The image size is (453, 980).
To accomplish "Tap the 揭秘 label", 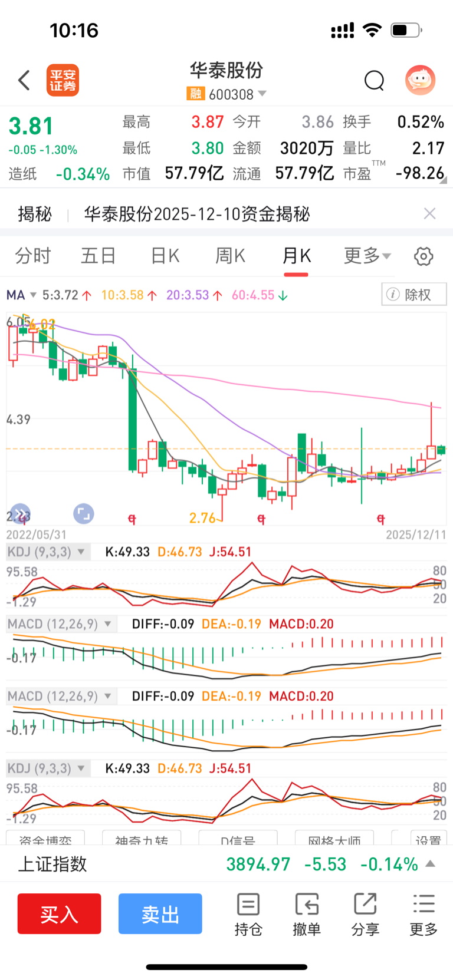I will (x=35, y=214).
